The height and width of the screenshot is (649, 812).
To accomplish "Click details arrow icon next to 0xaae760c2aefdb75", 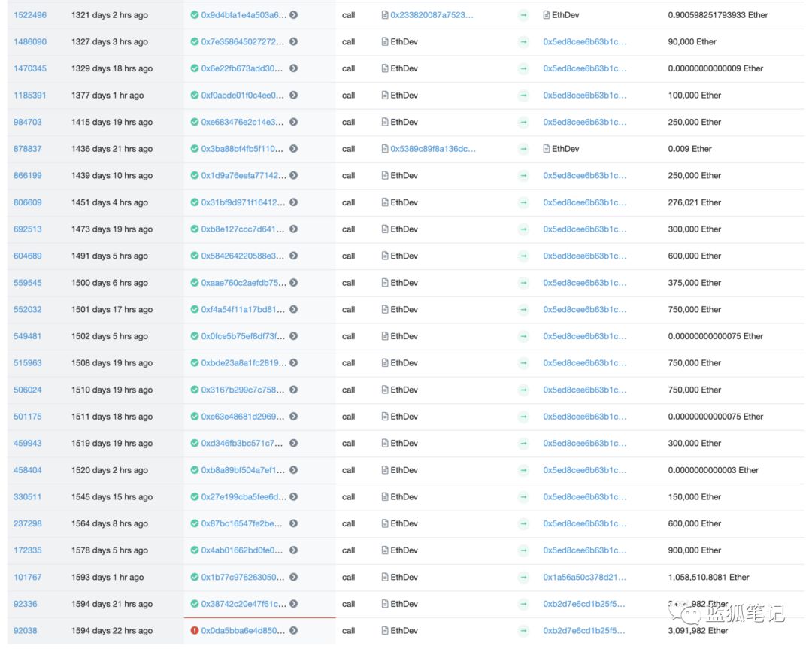I will coord(294,282).
